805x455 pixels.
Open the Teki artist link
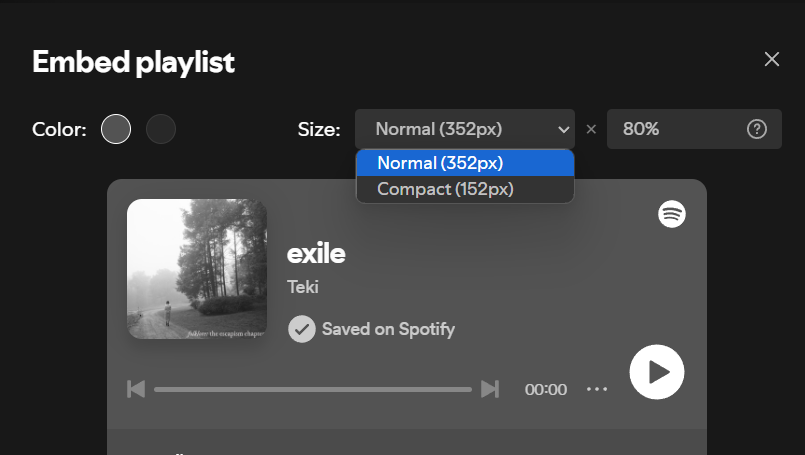[x=303, y=287]
